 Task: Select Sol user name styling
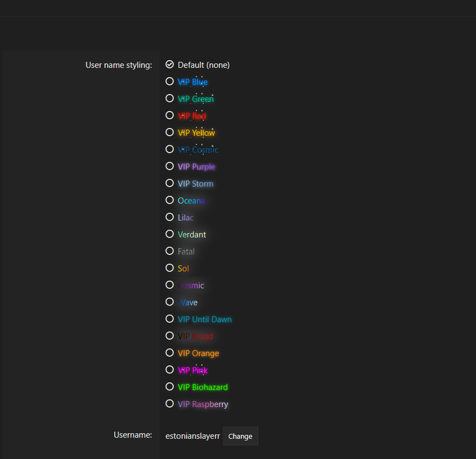coord(170,268)
